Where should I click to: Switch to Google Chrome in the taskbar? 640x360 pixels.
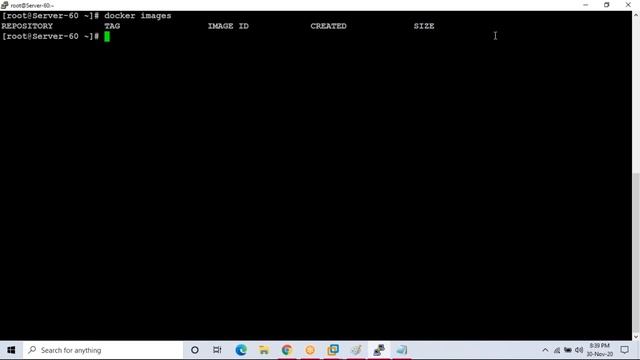287,350
